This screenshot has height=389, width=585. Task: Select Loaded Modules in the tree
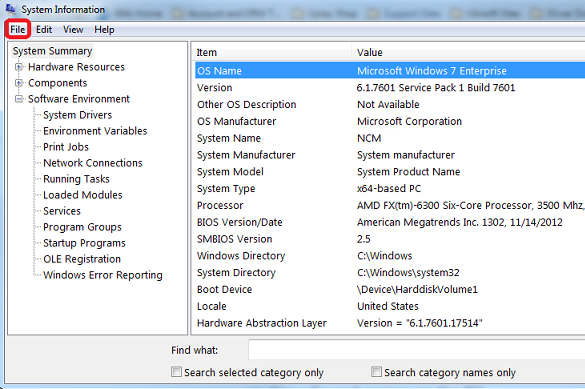coord(83,195)
